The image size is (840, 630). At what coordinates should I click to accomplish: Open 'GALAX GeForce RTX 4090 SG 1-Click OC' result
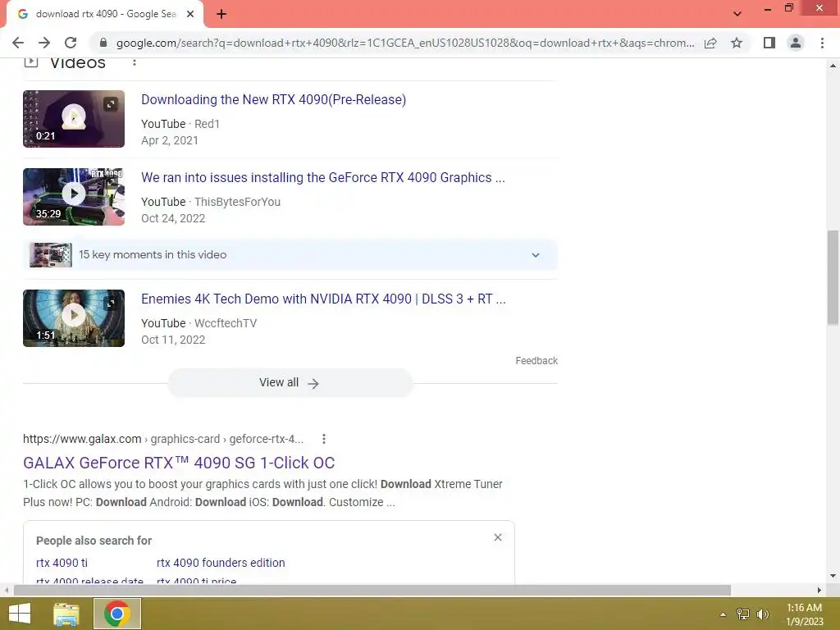pos(179,463)
